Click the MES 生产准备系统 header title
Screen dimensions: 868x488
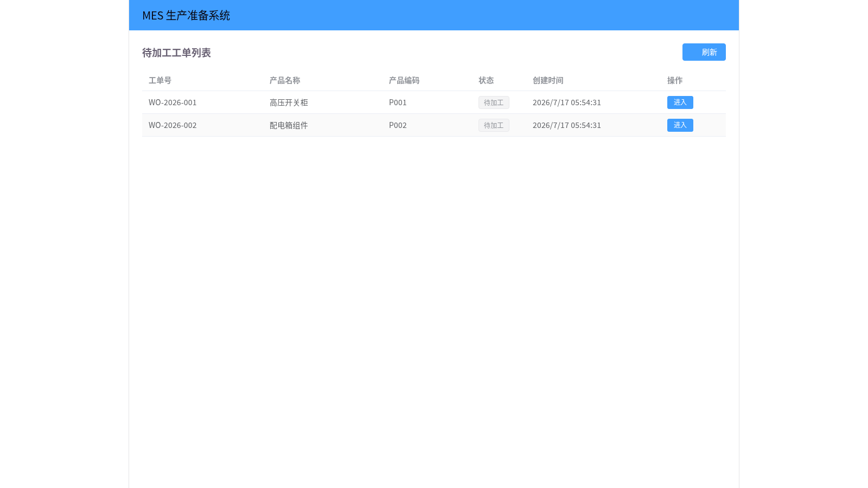[x=186, y=15]
